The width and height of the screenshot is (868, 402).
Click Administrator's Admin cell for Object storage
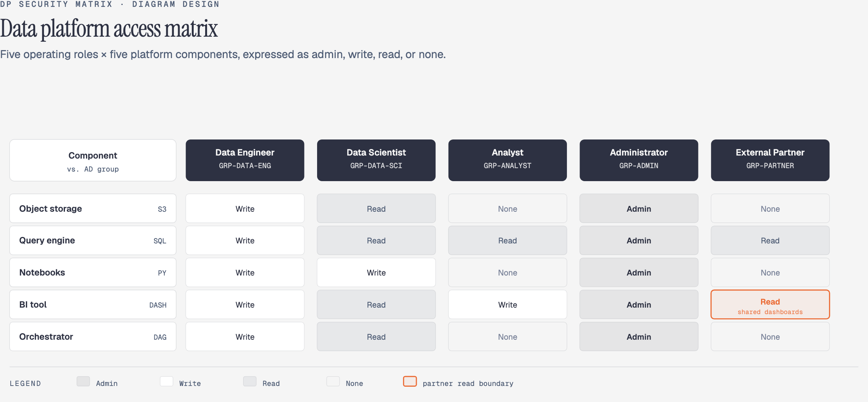(x=639, y=208)
